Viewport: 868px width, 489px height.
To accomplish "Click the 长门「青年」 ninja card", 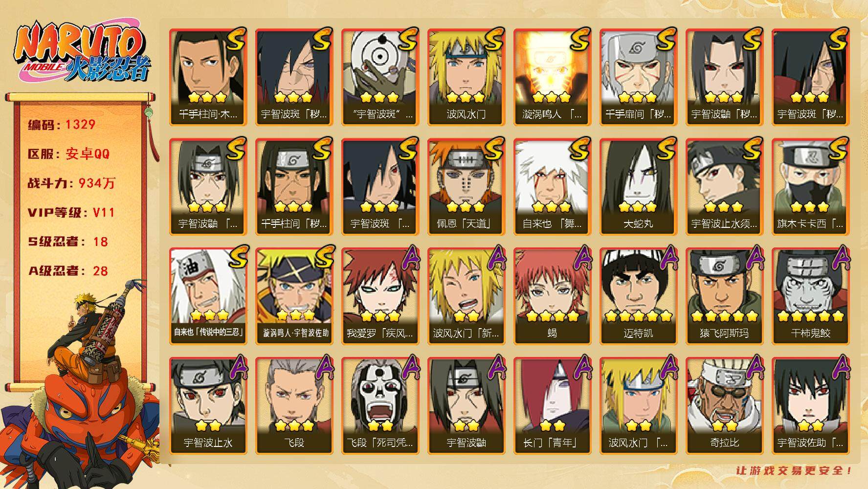I will (552, 406).
